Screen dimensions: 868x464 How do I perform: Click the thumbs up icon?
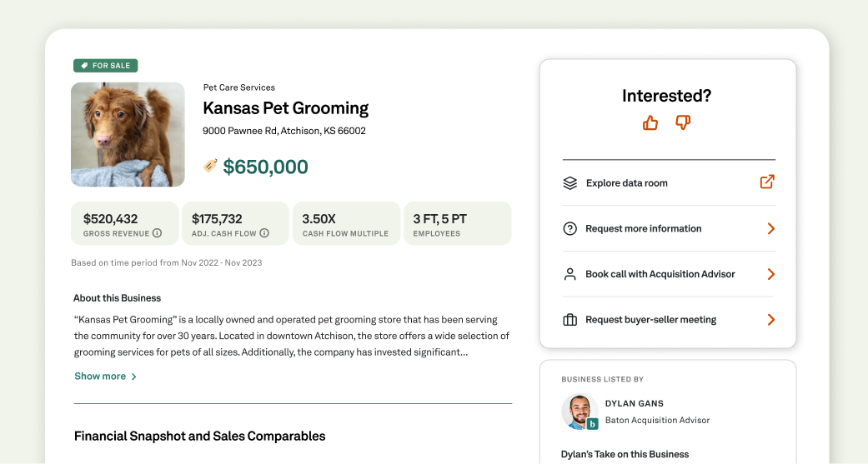click(x=650, y=123)
